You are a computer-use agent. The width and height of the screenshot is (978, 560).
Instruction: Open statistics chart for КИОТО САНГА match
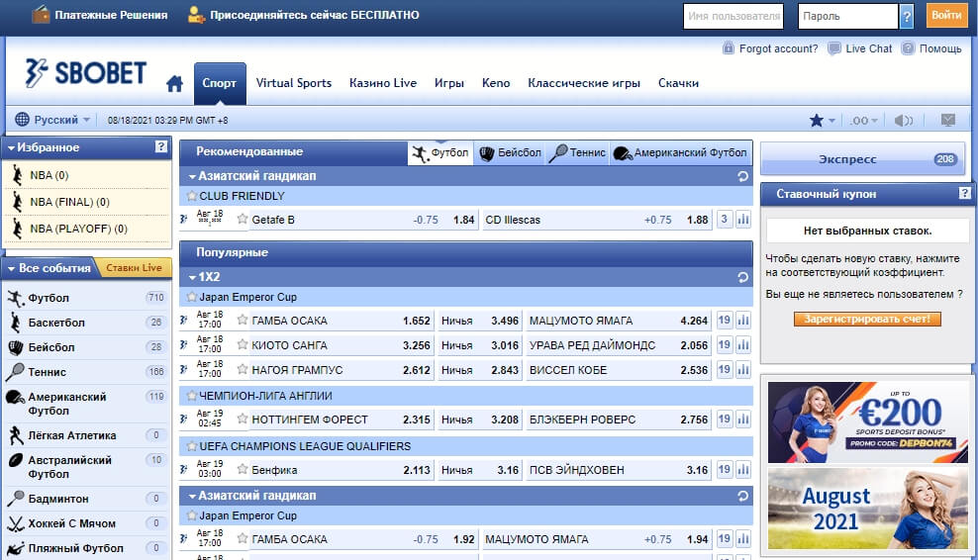tap(743, 345)
